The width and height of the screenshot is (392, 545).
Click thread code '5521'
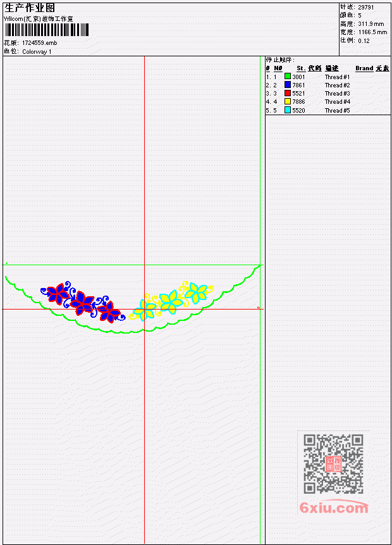(298, 94)
